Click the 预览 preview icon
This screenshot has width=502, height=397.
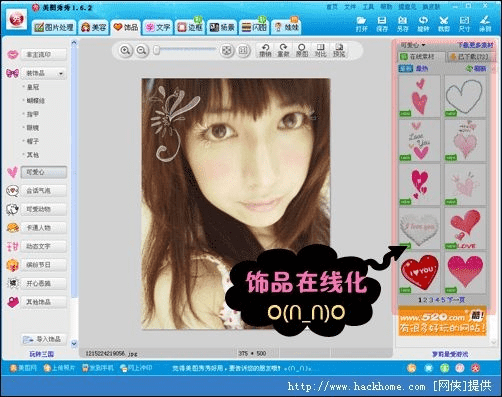[x=339, y=50]
